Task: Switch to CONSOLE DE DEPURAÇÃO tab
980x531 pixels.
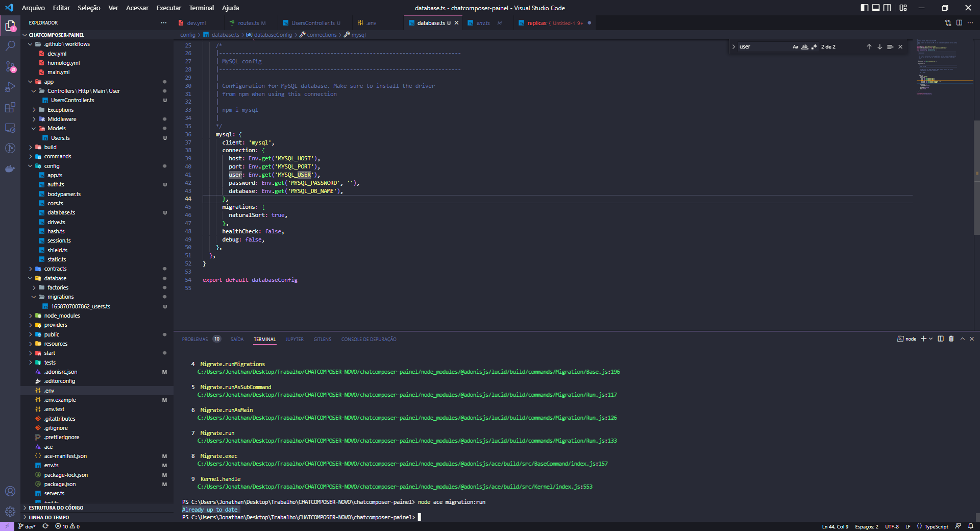Action: [369, 339]
